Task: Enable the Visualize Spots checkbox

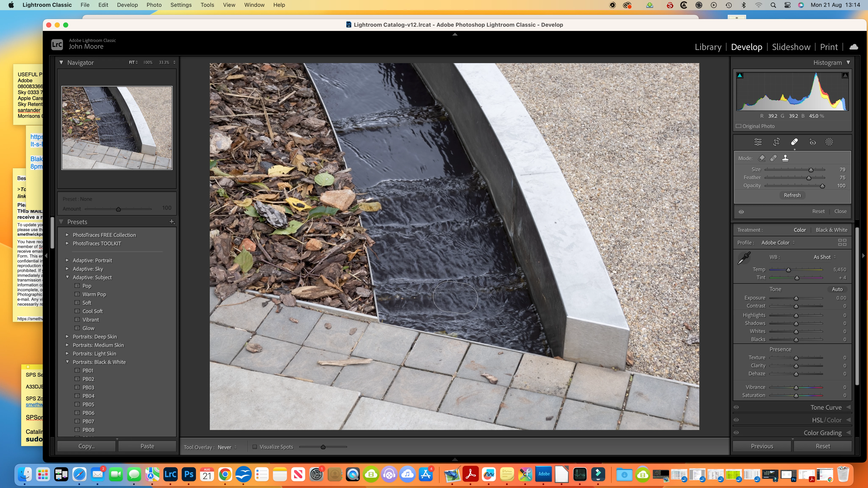Action: (255, 447)
